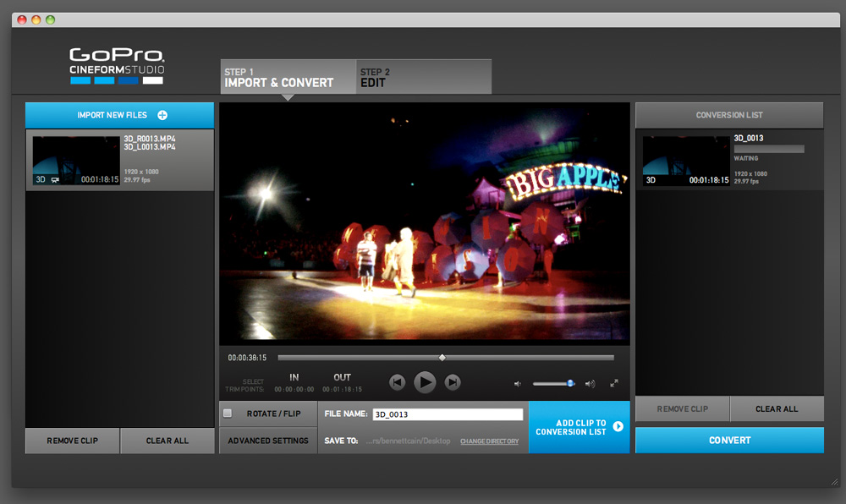Click the WAITING status text

tap(745, 158)
